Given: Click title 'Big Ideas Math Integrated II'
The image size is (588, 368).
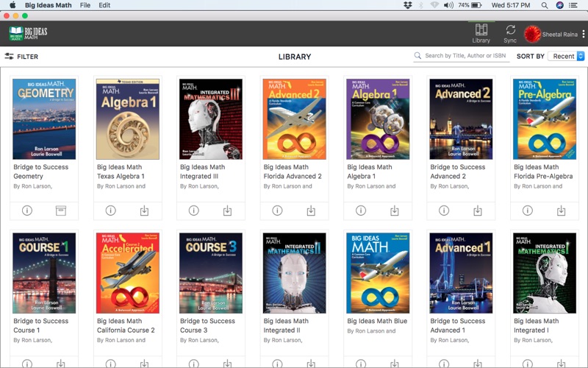Looking at the screenshot, I should click(x=286, y=325).
